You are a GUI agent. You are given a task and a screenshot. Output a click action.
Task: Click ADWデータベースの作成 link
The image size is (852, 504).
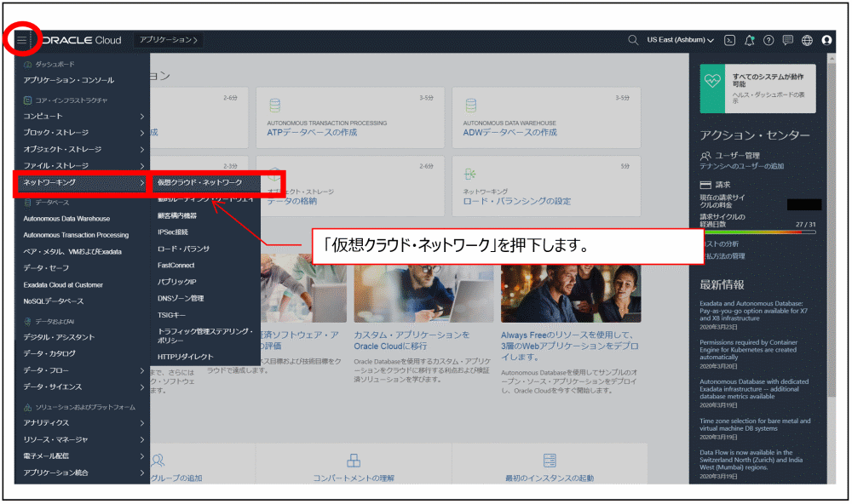click(x=509, y=133)
